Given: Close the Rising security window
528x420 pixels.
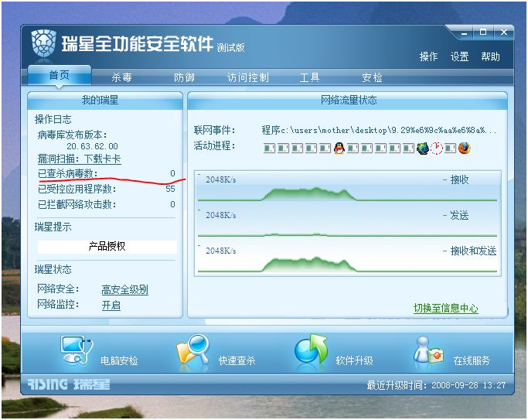Looking at the screenshot, I should coord(504,32).
